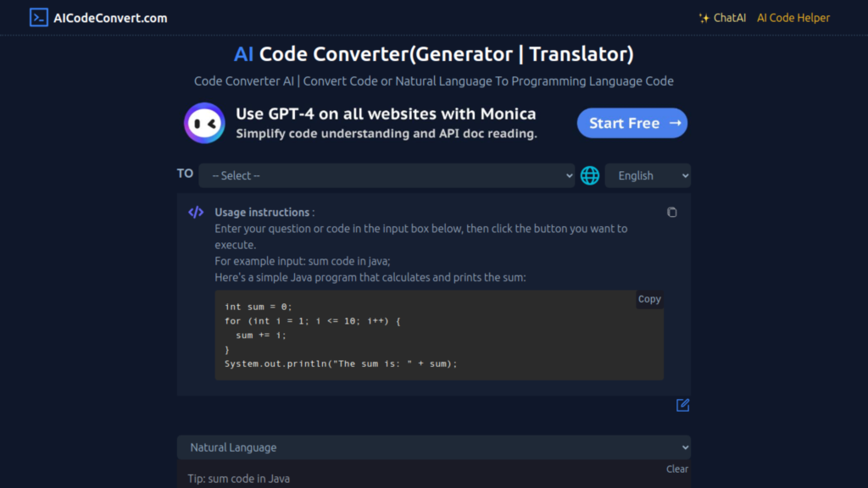Click the arrow on Start Free button
The image size is (868, 488).
pyautogui.click(x=675, y=123)
